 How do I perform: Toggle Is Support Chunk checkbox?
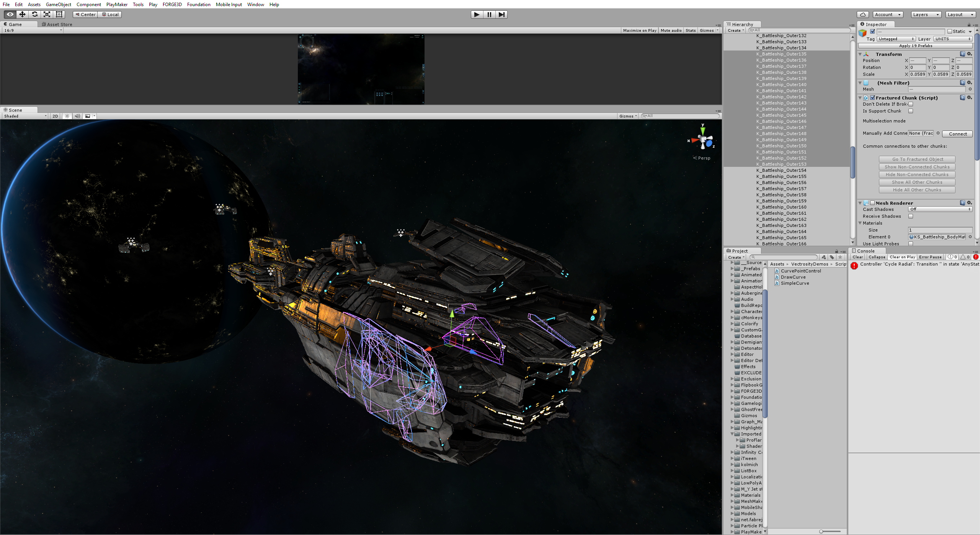(911, 111)
